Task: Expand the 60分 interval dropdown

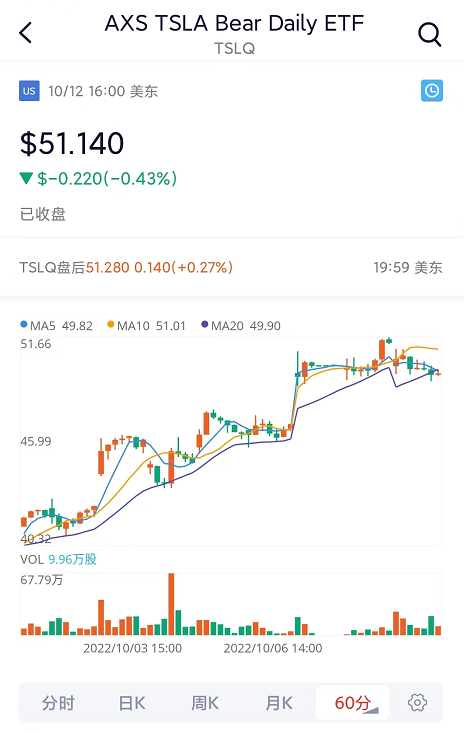Action: click(x=353, y=703)
